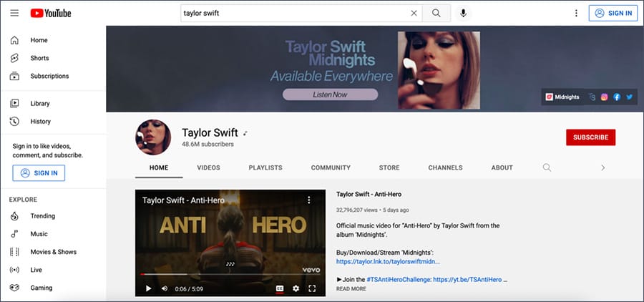Switch to the PLAYLISTS tab
This screenshot has width=644, height=302.
265,167
